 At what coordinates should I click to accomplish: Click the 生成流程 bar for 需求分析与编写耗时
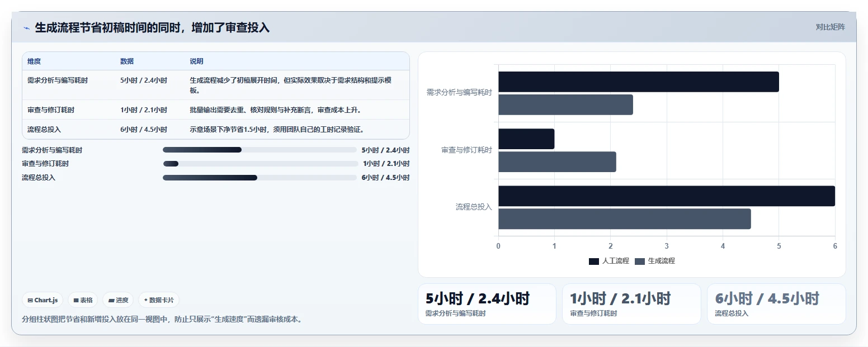pyautogui.click(x=565, y=105)
